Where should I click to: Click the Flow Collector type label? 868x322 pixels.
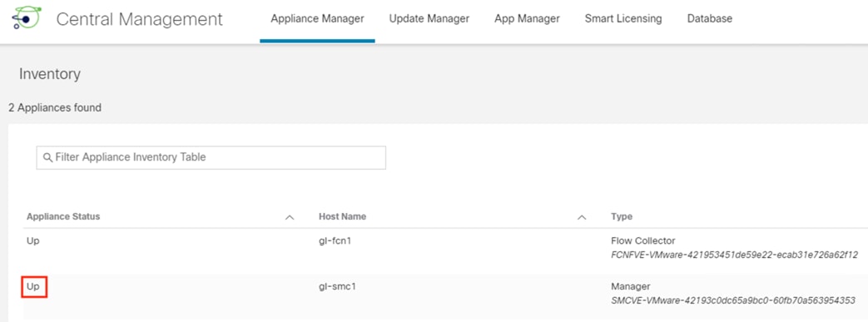643,241
